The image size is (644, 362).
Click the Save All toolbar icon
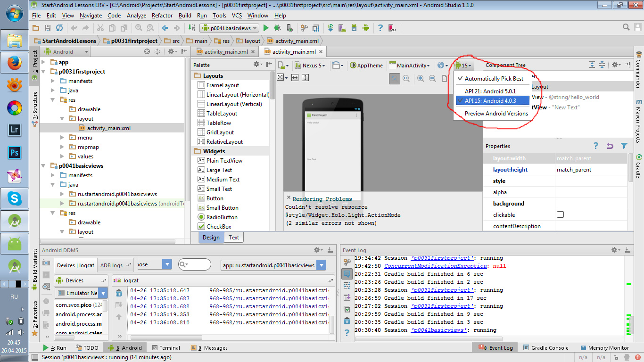click(48, 28)
